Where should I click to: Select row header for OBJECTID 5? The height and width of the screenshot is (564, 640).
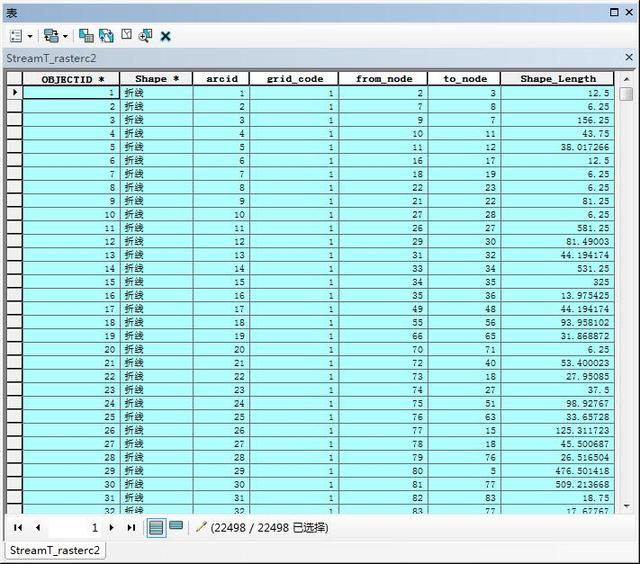[14, 147]
